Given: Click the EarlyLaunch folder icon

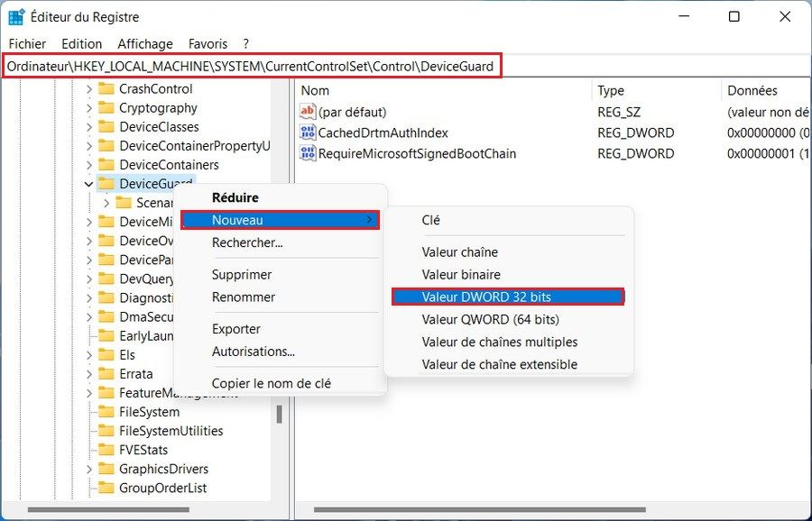Looking at the screenshot, I should pyautogui.click(x=106, y=336).
